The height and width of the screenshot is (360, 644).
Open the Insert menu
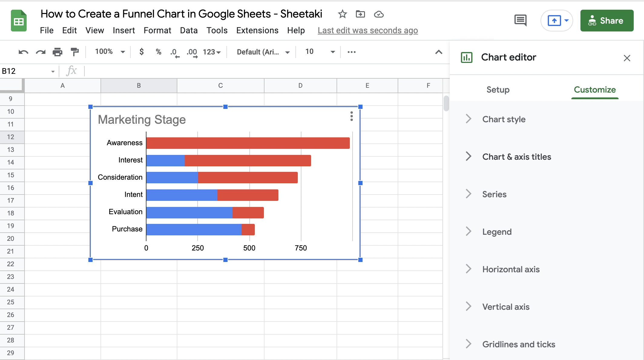point(123,30)
